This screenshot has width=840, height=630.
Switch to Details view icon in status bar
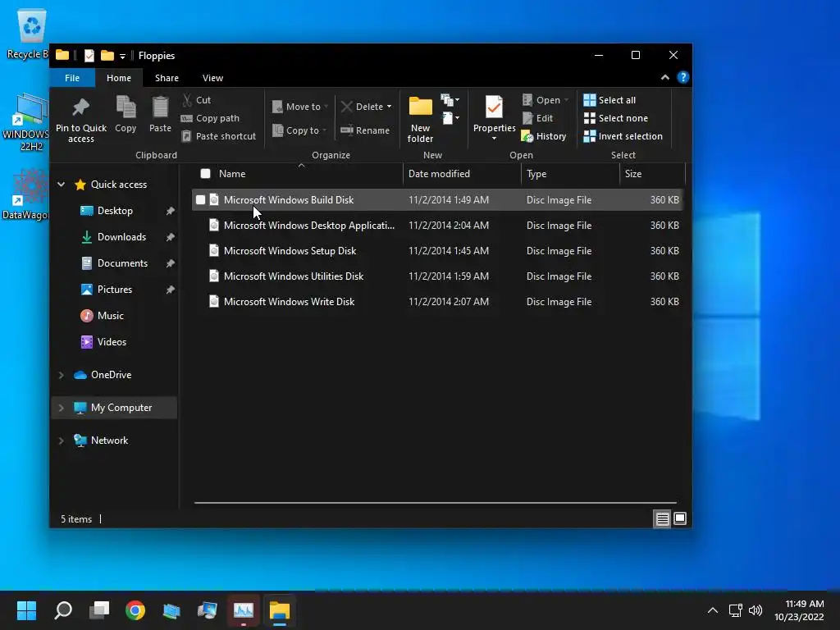(662, 518)
